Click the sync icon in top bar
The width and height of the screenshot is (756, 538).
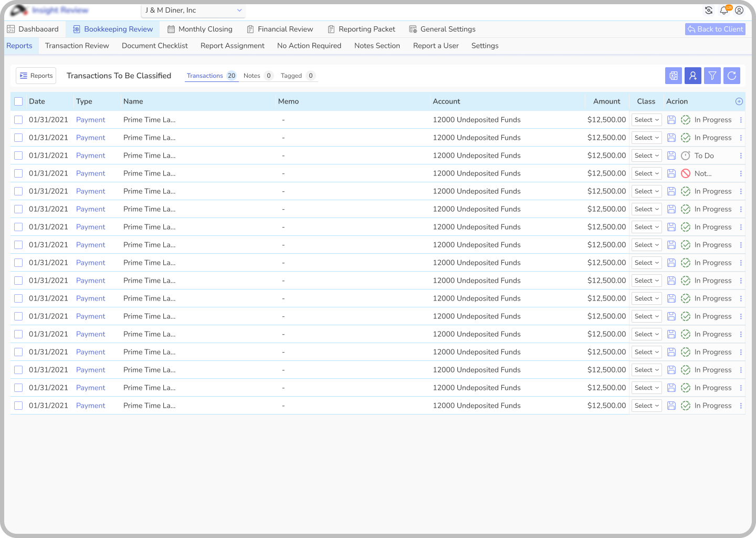click(x=709, y=11)
